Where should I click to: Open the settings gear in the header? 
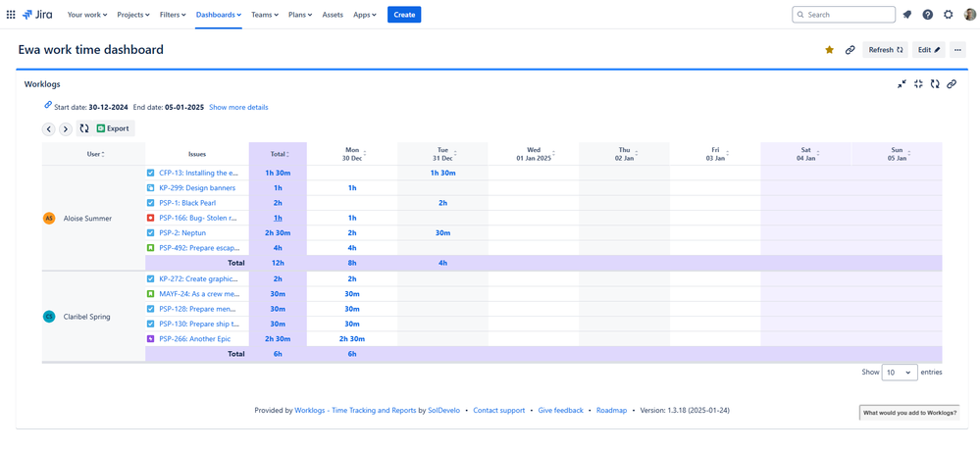click(x=948, y=15)
